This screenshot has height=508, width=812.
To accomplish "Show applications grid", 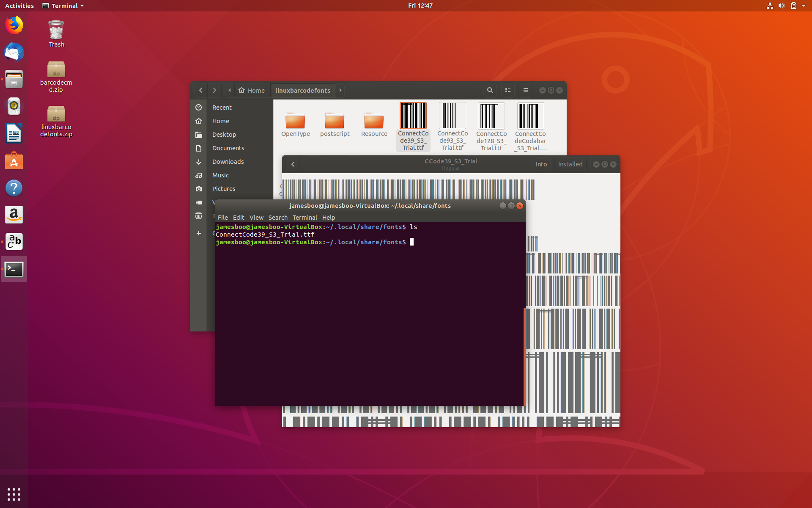I will click(x=14, y=494).
